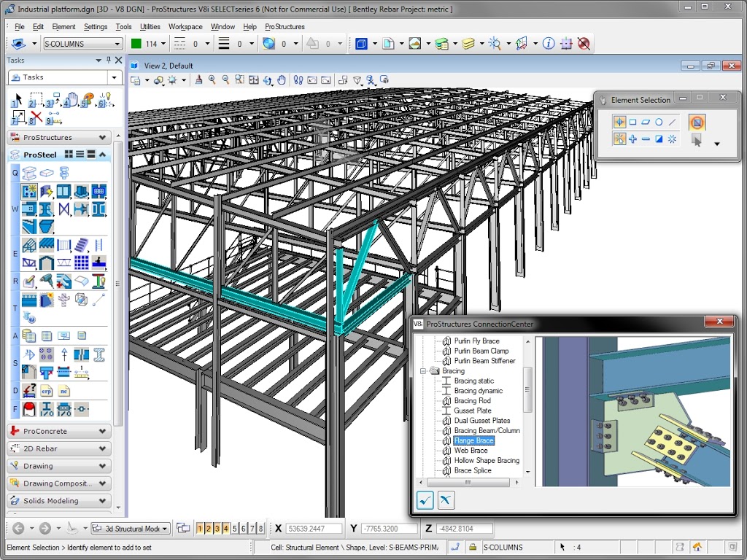This screenshot has width=747, height=560.
Task: Confirm with checkmark button in ConnectionCenter
Action: coord(425,500)
